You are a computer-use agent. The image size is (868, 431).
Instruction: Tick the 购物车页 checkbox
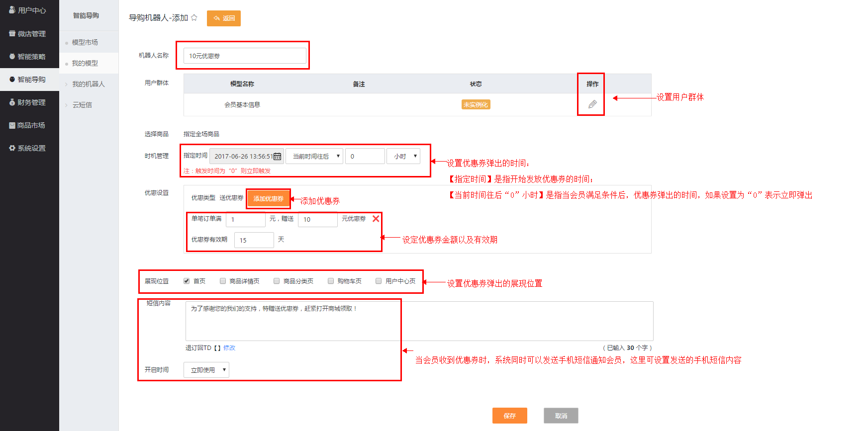point(331,281)
